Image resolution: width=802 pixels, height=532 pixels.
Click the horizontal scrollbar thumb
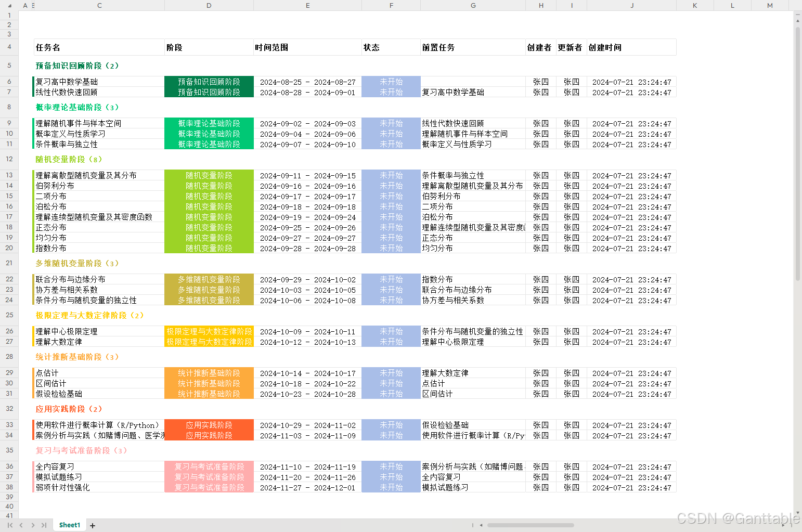coord(531,525)
